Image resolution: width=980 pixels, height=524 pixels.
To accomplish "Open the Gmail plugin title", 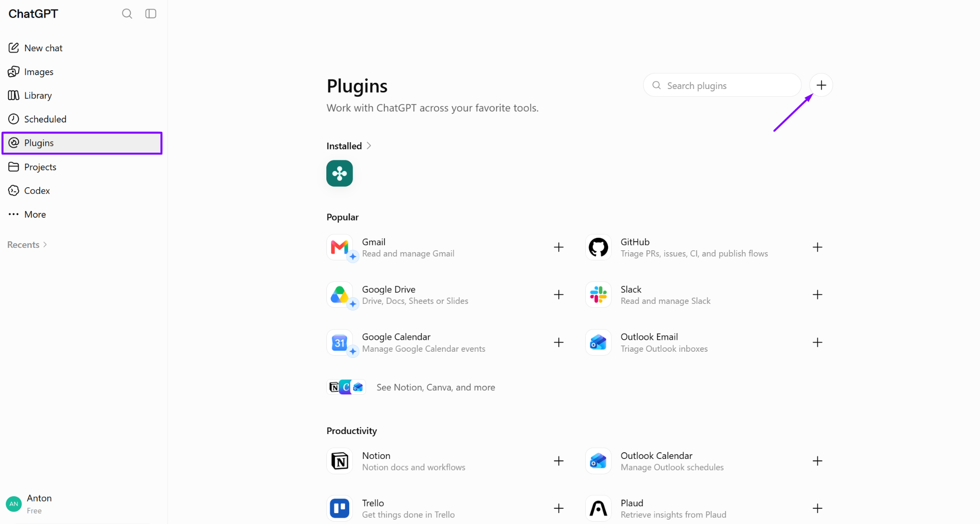I will [374, 242].
